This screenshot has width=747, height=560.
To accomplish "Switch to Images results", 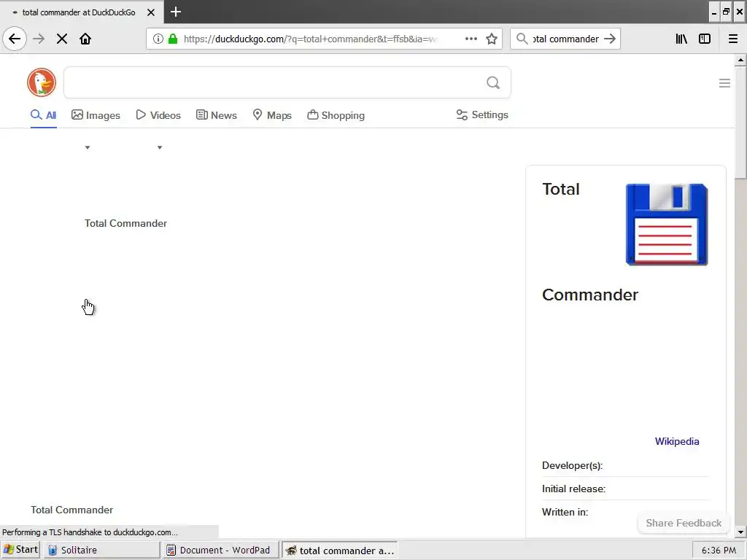I will [x=96, y=114].
